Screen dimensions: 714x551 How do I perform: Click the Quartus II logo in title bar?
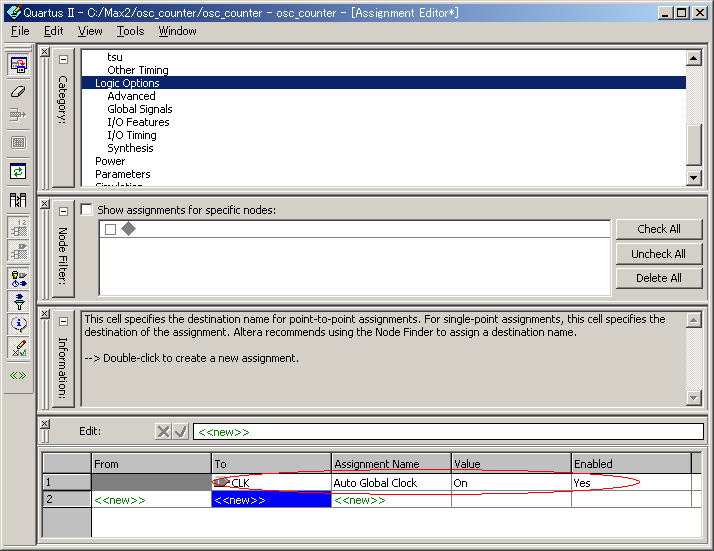tap(14, 12)
